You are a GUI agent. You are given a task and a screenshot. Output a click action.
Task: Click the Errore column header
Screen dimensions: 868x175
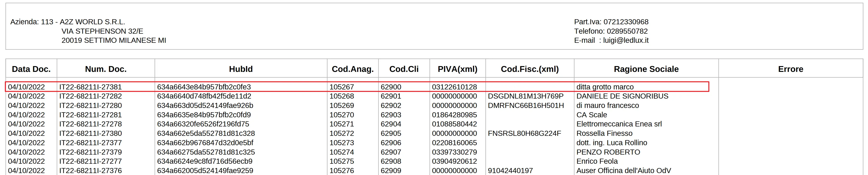pyautogui.click(x=790, y=69)
